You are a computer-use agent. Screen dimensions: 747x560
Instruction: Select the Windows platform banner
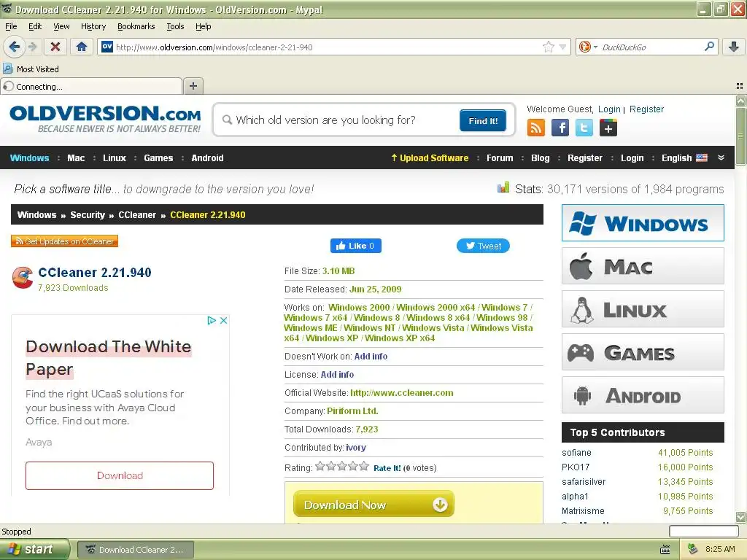point(643,223)
